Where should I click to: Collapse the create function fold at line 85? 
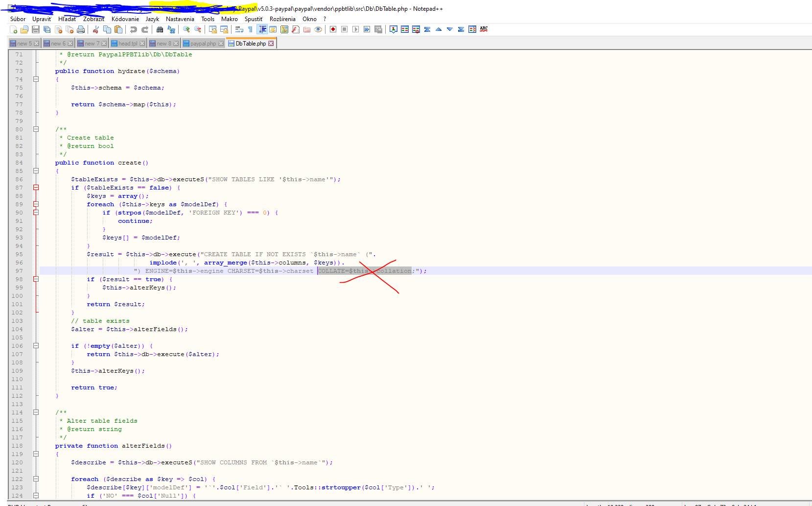pos(36,171)
